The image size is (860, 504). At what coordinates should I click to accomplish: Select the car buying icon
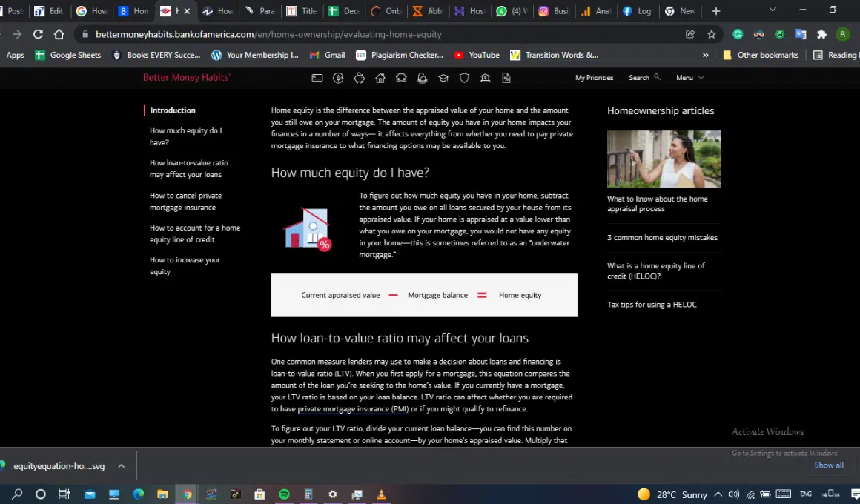(x=401, y=78)
